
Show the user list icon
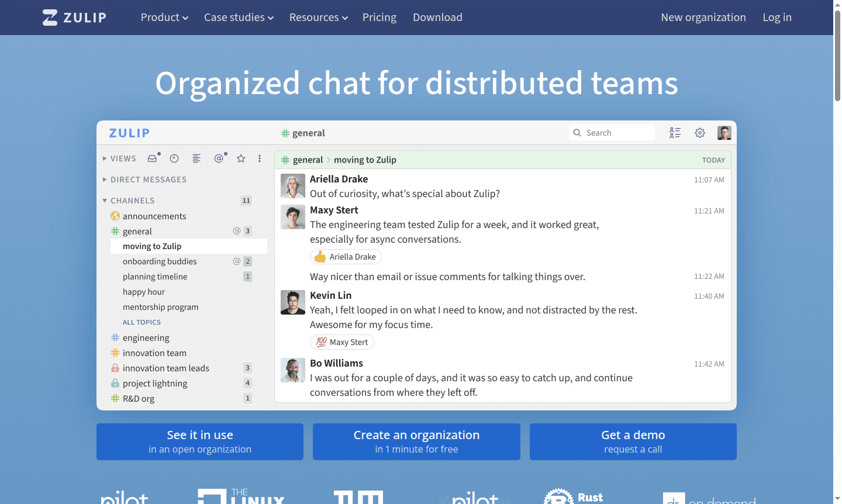pyautogui.click(x=675, y=133)
